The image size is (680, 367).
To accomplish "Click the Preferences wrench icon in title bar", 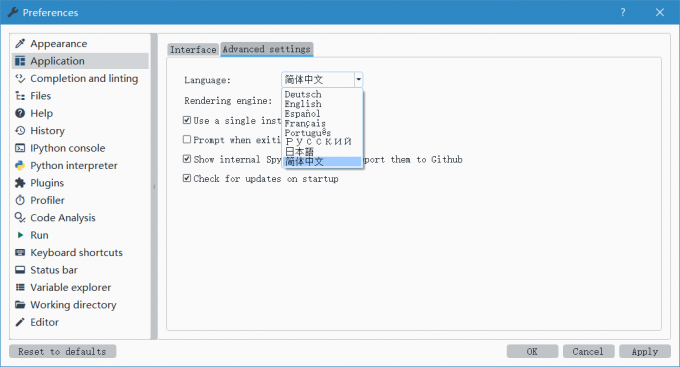I will (x=13, y=12).
